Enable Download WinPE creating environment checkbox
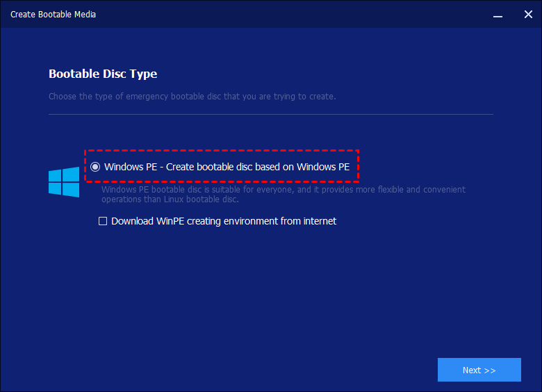The image size is (542, 392). (103, 221)
